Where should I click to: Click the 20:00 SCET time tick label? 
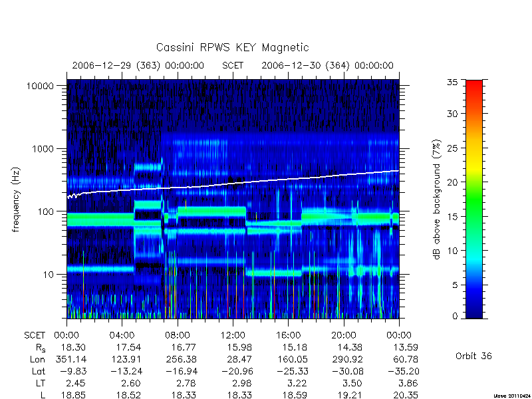coord(344,335)
